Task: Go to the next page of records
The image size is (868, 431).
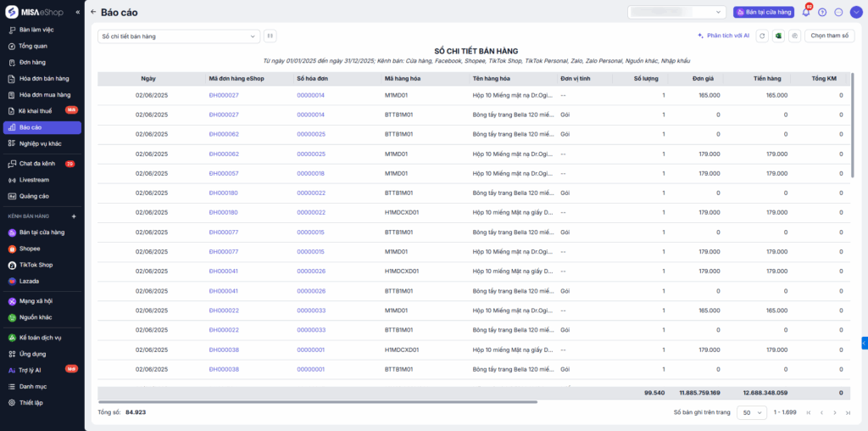Action: pos(835,412)
